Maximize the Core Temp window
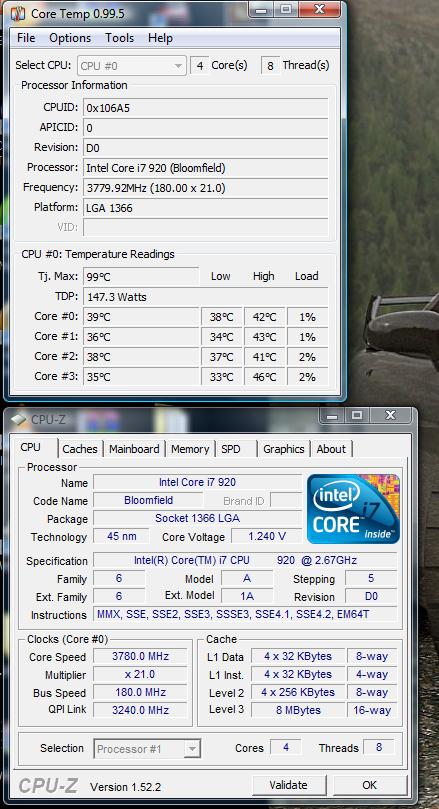Screen dimensions: 439x809 coord(287,9)
